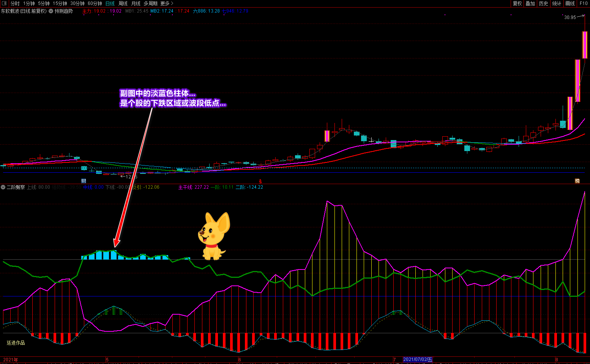Click the yellow cartoon dog sticker
590x364 pixels.
[214, 236]
